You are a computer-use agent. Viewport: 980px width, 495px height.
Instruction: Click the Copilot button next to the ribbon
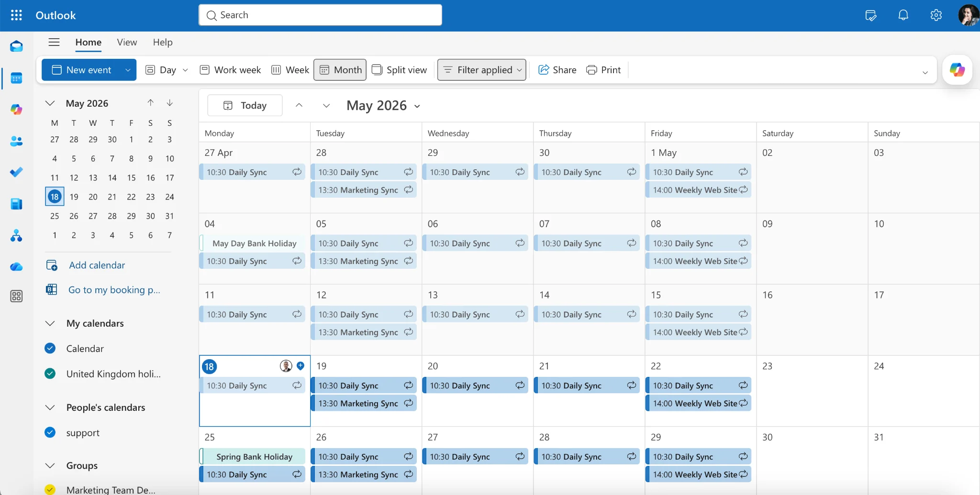click(x=957, y=70)
